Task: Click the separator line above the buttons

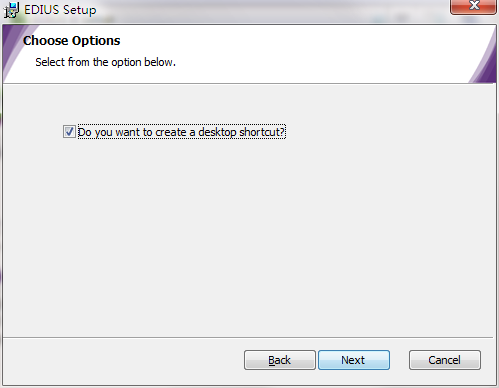Action: (x=248, y=338)
